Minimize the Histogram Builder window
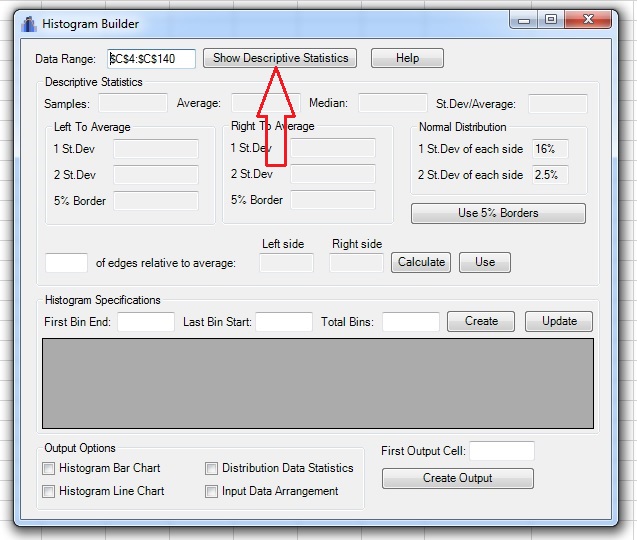Viewport: 637px width, 540px height. click(x=524, y=20)
